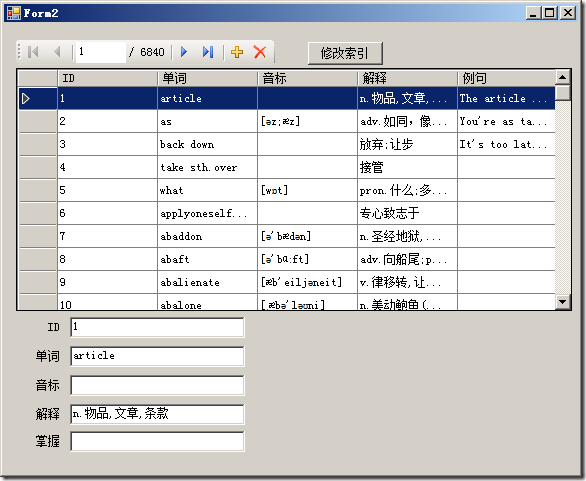Image resolution: width=586 pixels, height=481 pixels.
Task: Click ID cell '2' in the grid
Action: (x=108, y=121)
